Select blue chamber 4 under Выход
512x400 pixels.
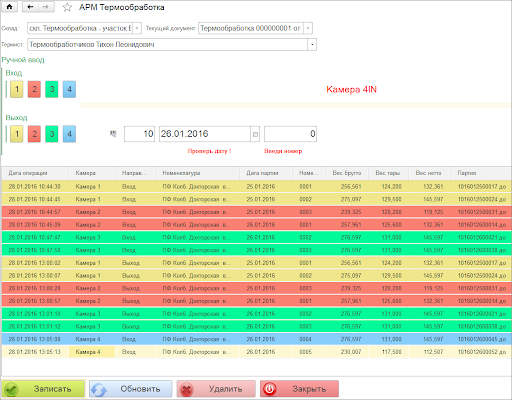coord(69,134)
